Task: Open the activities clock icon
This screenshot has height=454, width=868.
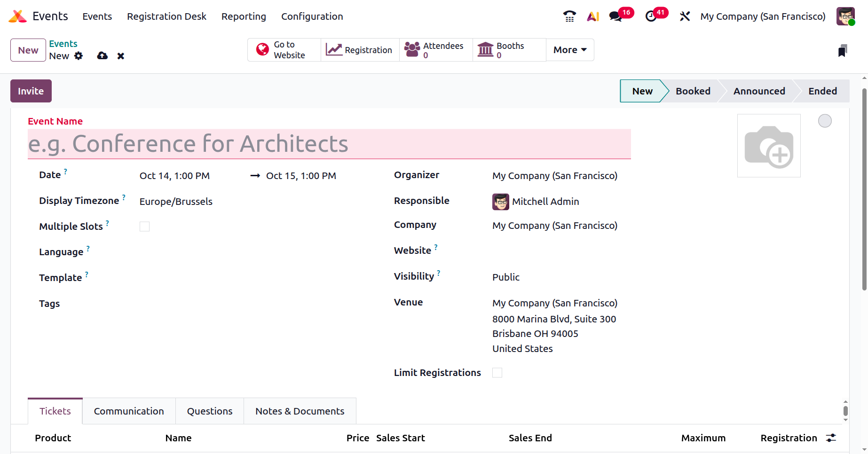Action: (651, 16)
